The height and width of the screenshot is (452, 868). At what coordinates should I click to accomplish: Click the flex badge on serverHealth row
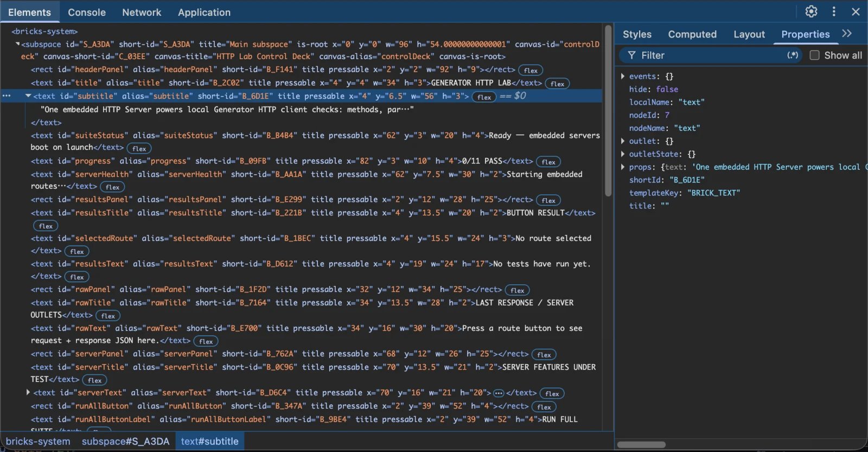(x=112, y=187)
